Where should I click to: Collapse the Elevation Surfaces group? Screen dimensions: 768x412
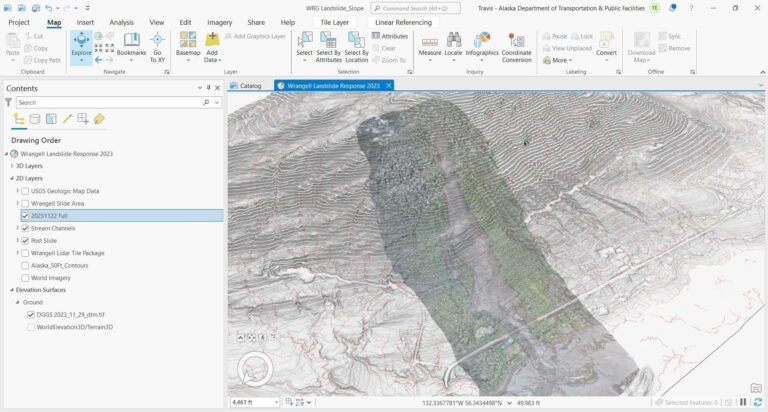pos(12,290)
